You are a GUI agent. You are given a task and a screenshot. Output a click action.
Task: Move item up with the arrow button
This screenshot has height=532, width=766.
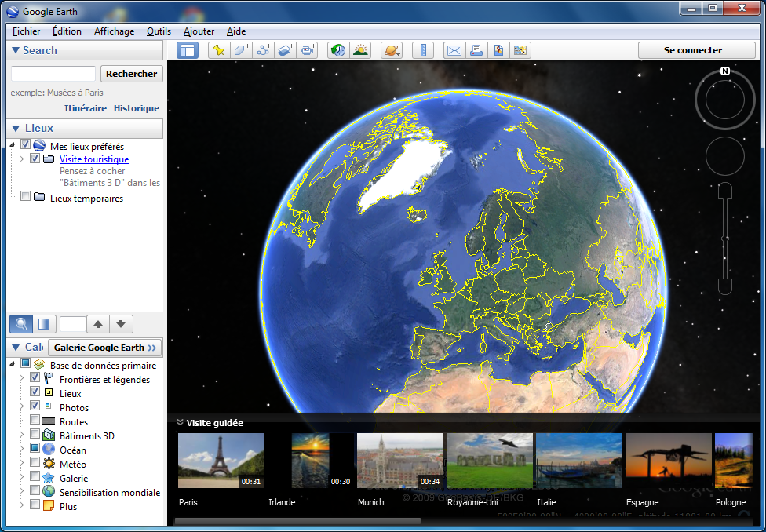[98, 324]
